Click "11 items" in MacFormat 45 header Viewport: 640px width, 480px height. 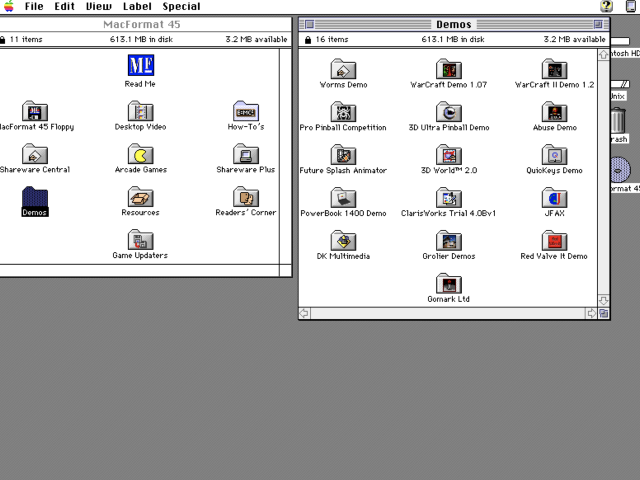(x=26, y=40)
